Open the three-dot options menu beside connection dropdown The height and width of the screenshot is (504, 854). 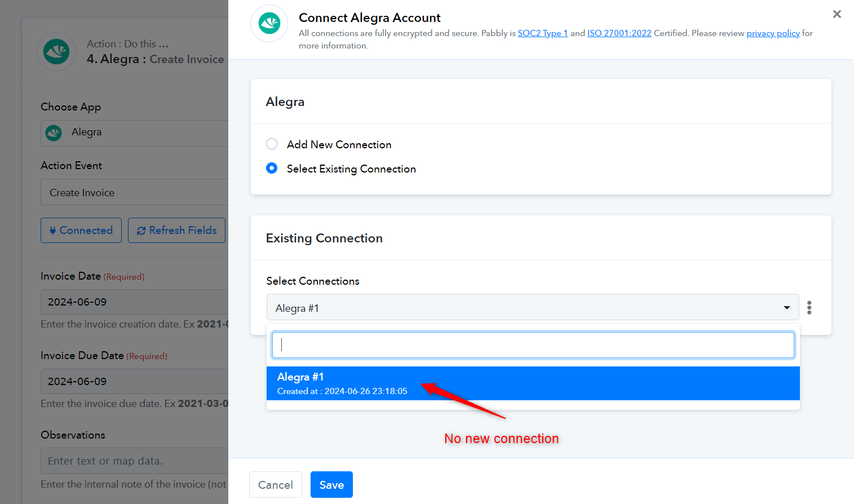tap(809, 307)
